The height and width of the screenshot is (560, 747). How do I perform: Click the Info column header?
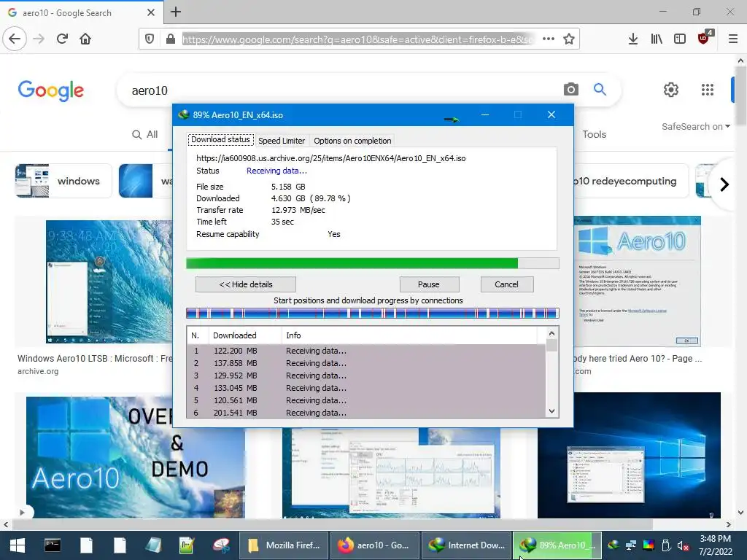coord(410,335)
